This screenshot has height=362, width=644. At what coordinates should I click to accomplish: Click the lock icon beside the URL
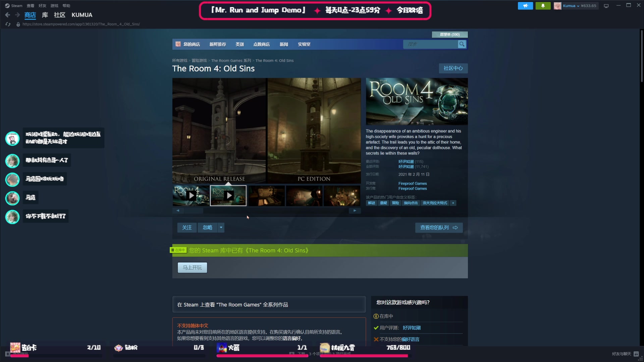coord(18,24)
